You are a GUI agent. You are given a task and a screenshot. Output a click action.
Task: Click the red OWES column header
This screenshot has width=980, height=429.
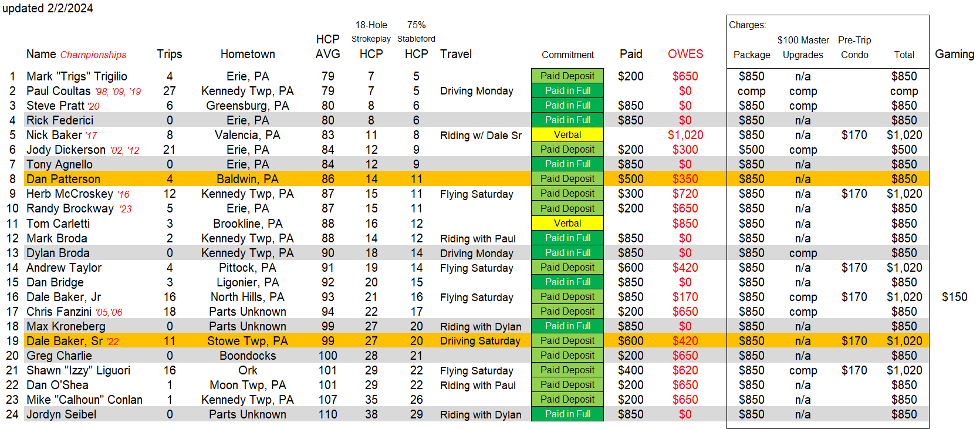(685, 54)
